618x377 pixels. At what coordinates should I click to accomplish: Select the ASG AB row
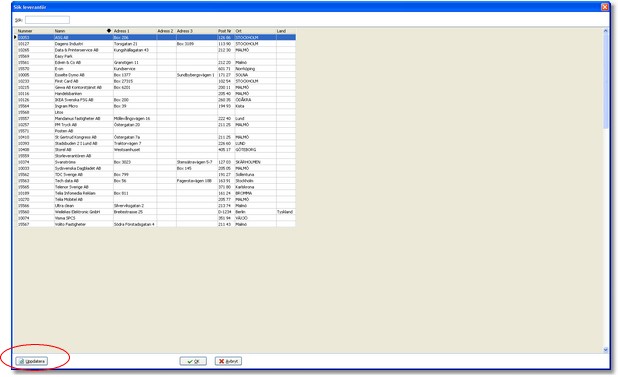[x=156, y=37]
